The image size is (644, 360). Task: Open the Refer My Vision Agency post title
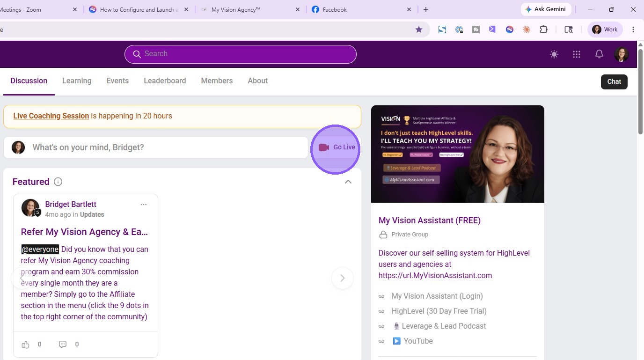85,232
